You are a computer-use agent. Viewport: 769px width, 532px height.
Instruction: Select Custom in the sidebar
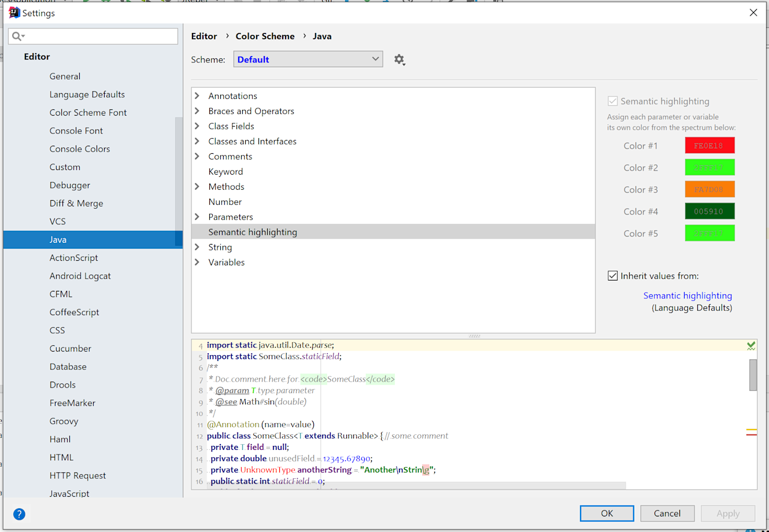(65, 167)
